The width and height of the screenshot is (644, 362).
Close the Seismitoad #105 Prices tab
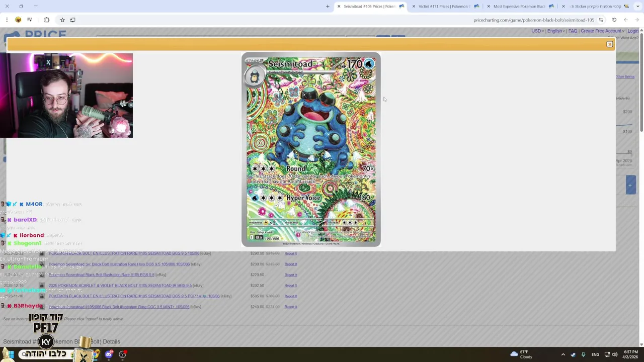point(339,7)
